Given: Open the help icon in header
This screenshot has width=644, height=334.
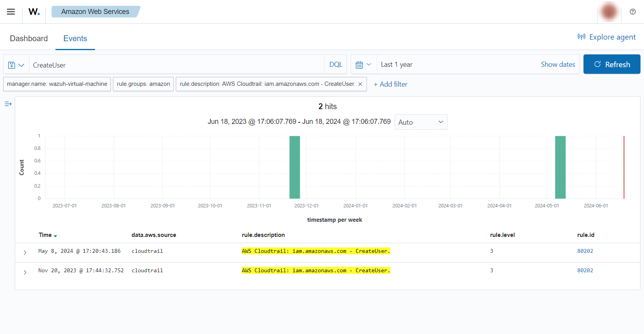Looking at the screenshot, I should click(632, 12).
